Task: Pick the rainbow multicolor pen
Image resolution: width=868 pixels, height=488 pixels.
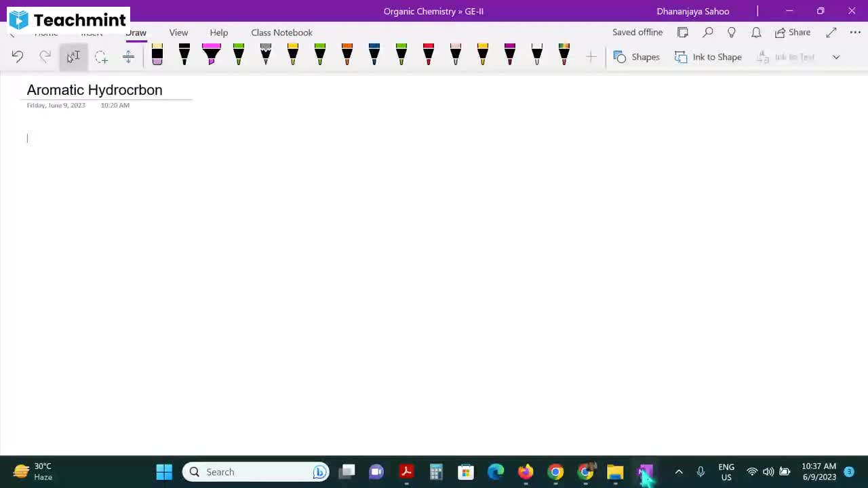Action: [x=564, y=55]
